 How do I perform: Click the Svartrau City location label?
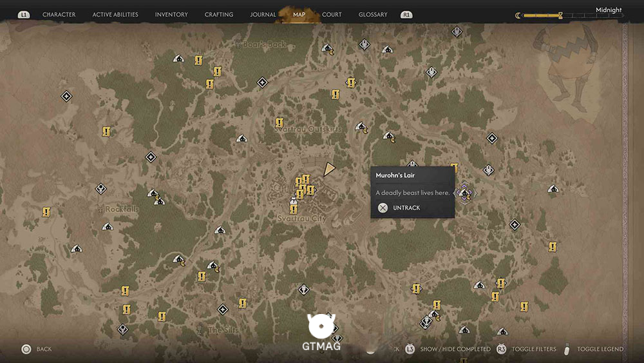(302, 219)
